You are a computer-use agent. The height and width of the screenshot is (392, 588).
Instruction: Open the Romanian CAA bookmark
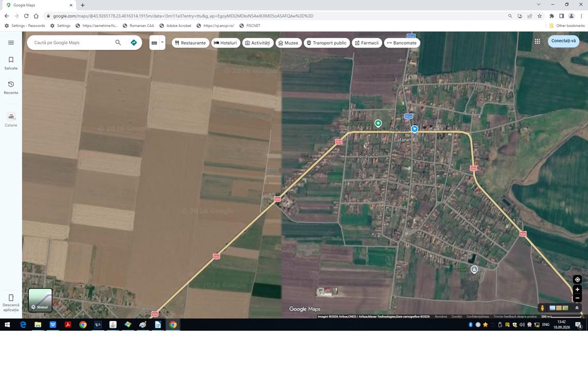coord(138,25)
